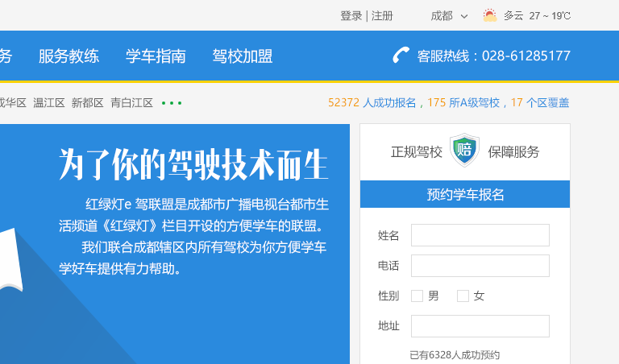619x364 pixels.
Task: Click the 为了你的驾驶技术而生 banner headline
Action: (193, 164)
